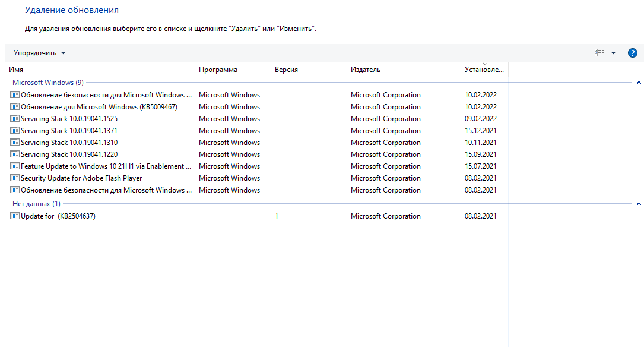This screenshot has width=644, height=347.
Task: Click the icon of Servicing Stack 10.0.19041.1310
Action: pos(15,143)
